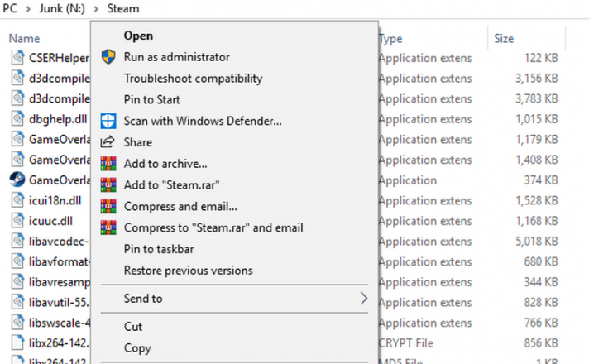589x364 pixels.
Task: Click the 680 KB size value
Action: coord(541,261)
